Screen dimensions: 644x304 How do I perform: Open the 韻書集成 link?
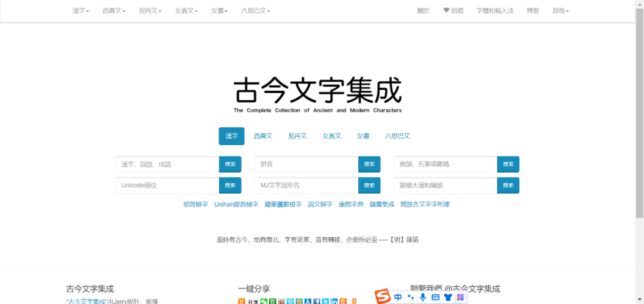pos(382,204)
